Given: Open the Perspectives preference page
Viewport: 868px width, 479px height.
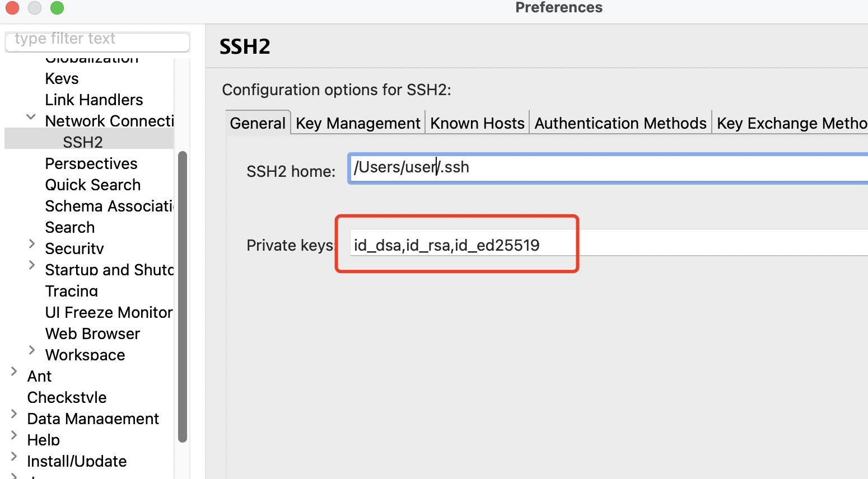Looking at the screenshot, I should pyautogui.click(x=91, y=163).
